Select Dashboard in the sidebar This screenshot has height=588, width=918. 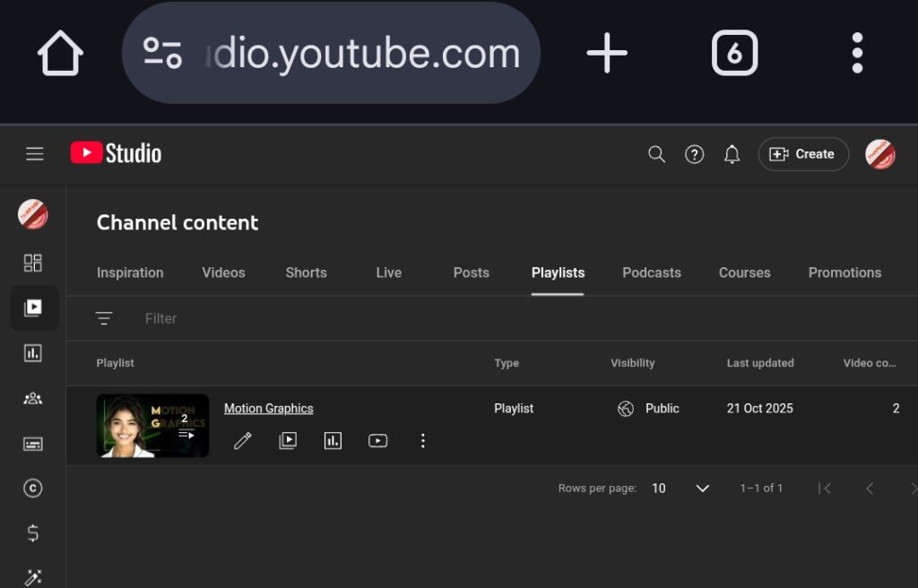[x=34, y=263]
